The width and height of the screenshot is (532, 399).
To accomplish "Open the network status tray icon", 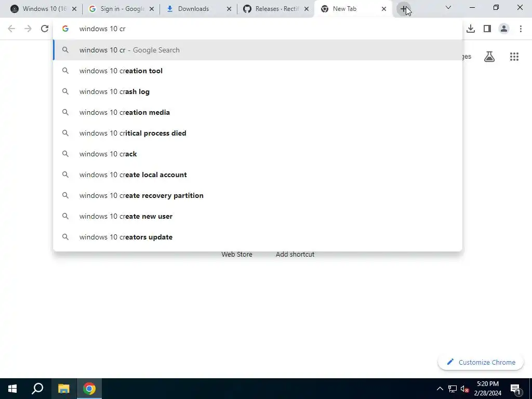I will [x=453, y=389].
